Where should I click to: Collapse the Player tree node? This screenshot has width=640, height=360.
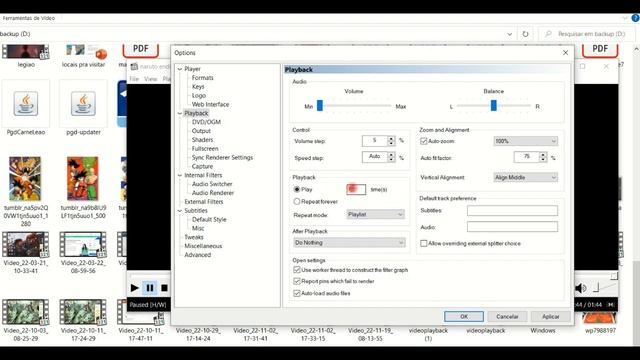pyautogui.click(x=180, y=69)
